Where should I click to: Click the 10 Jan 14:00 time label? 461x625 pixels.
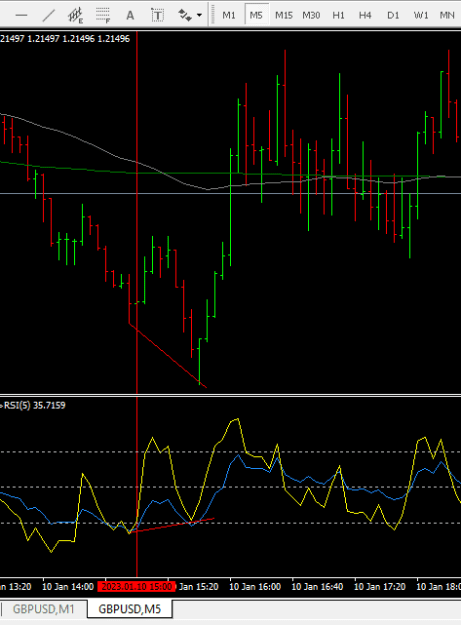click(x=68, y=587)
